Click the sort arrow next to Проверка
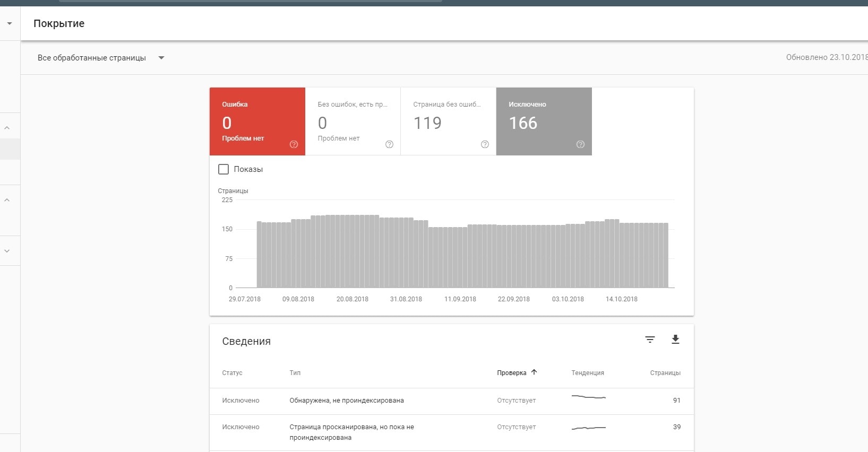Screen dimensions: 868x452 pos(534,372)
